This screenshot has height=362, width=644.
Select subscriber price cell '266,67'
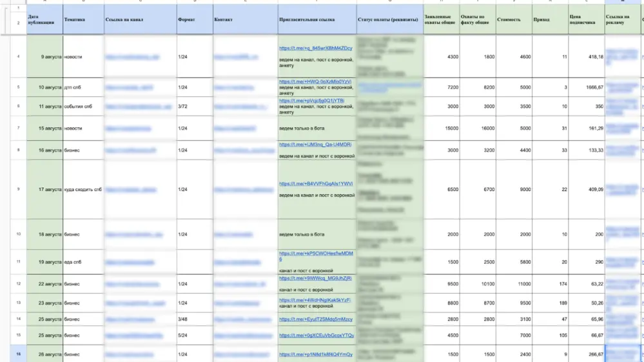coord(587,354)
